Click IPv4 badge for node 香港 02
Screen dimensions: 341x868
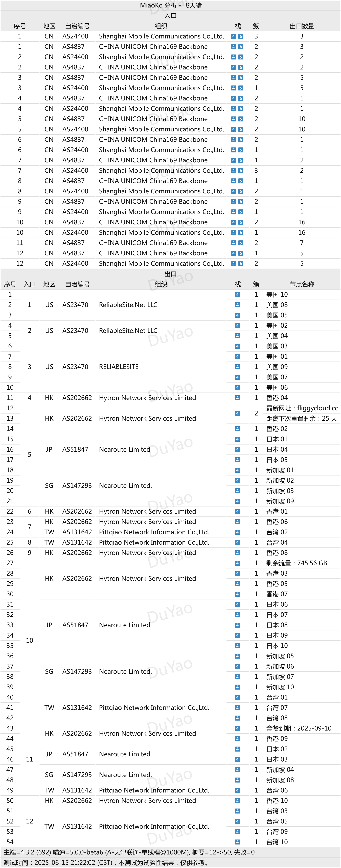point(238,429)
